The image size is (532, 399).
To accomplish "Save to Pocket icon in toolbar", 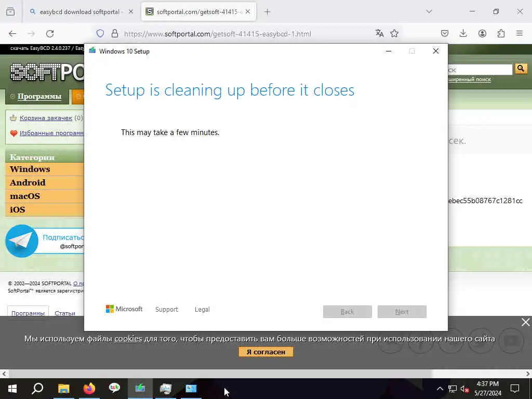I will coord(445,33).
